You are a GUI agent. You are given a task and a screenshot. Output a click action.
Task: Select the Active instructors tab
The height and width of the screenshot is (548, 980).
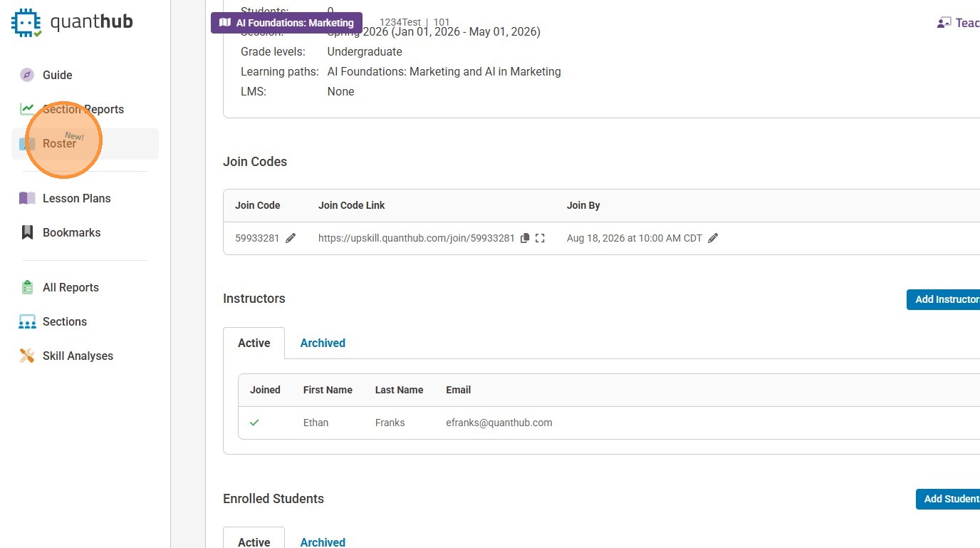pyautogui.click(x=254, y=343)
